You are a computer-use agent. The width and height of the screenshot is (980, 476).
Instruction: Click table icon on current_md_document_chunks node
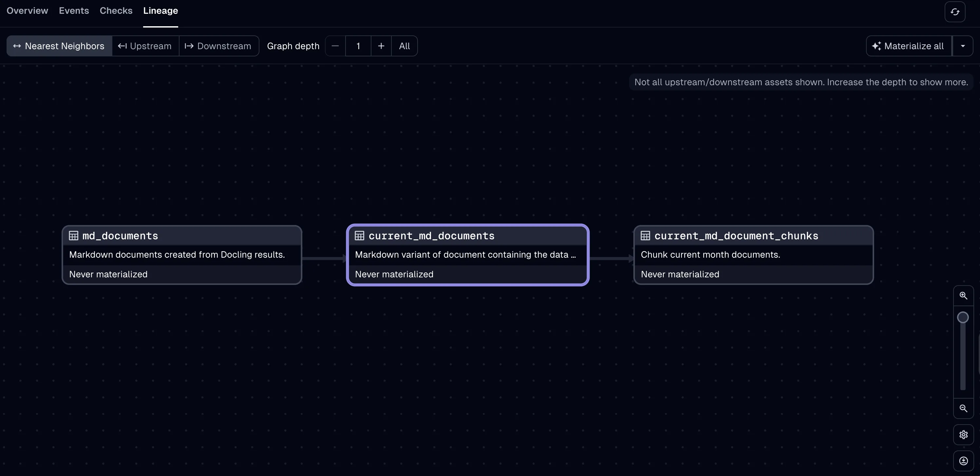(x=645, y=236)
